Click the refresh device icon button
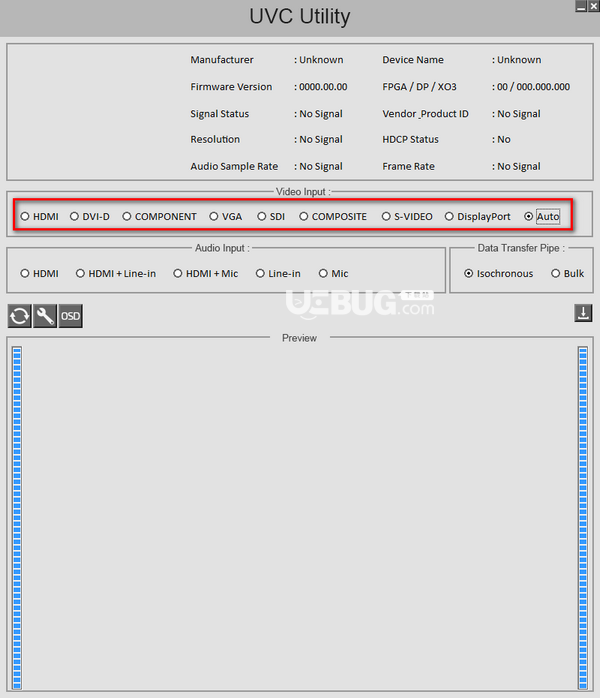This screenshot has height=698, width=600. [20, 316]
